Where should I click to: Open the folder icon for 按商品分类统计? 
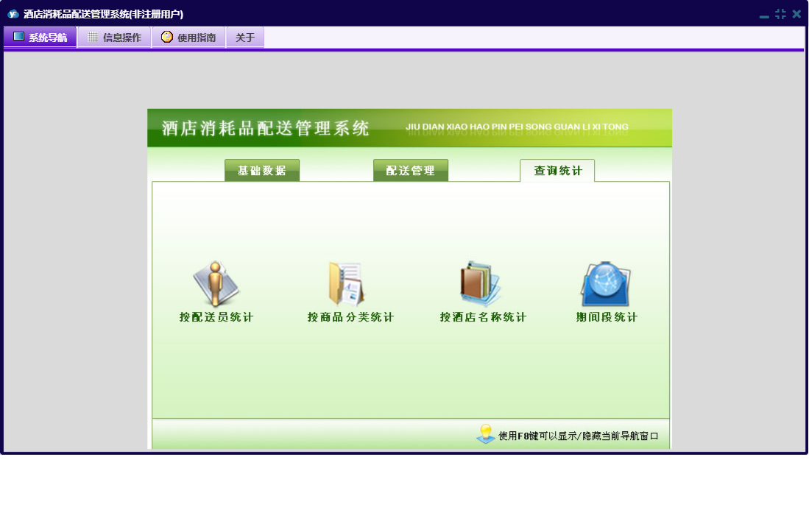tap(346, 284)
